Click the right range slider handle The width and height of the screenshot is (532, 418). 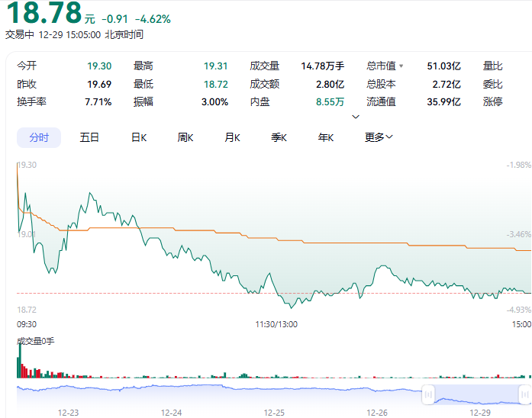tap(525, 394)
